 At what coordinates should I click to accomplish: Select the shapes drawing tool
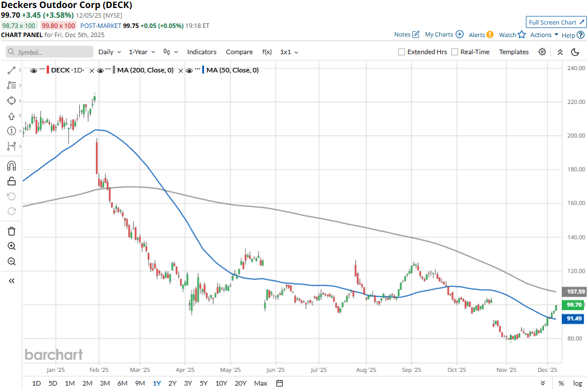tap(11, 100)
